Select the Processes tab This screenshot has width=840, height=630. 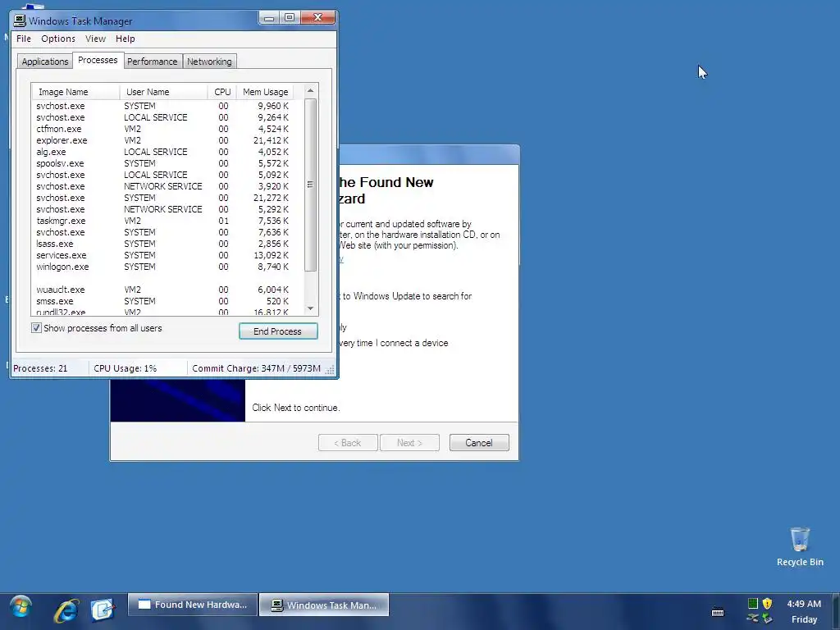tap(98, 60)
